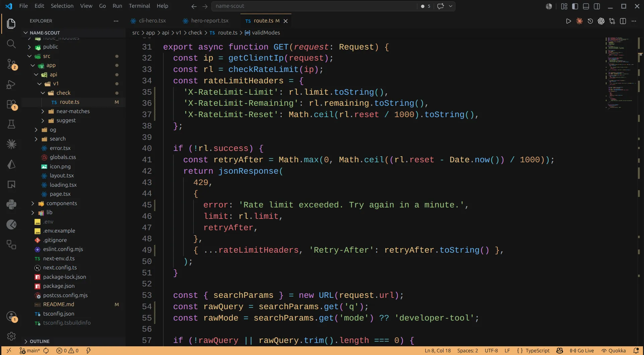The image size is (644, 355).
Task: Click the half-shaded circle icon in the title bar
Action: coord(549,6)
